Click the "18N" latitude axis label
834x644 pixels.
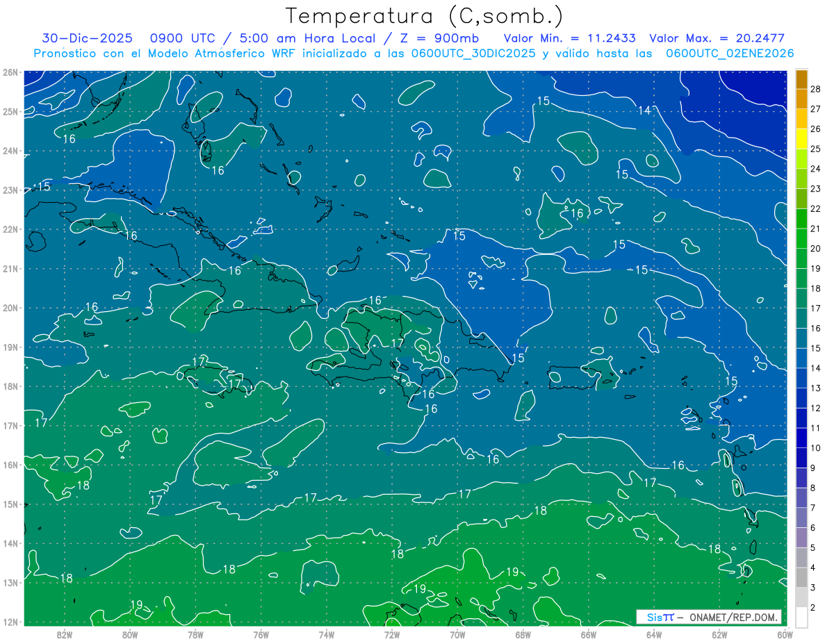pyautogui.click(x=10, y=386)
